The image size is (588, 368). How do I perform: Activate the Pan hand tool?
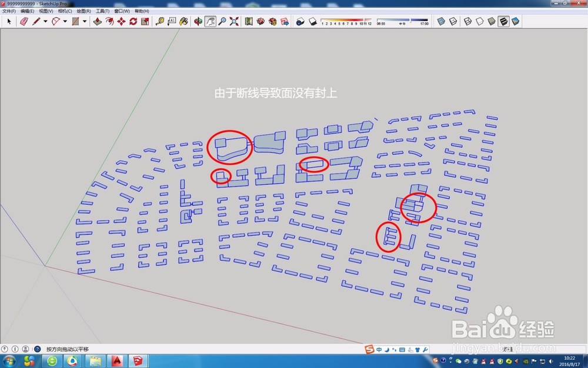210,21
